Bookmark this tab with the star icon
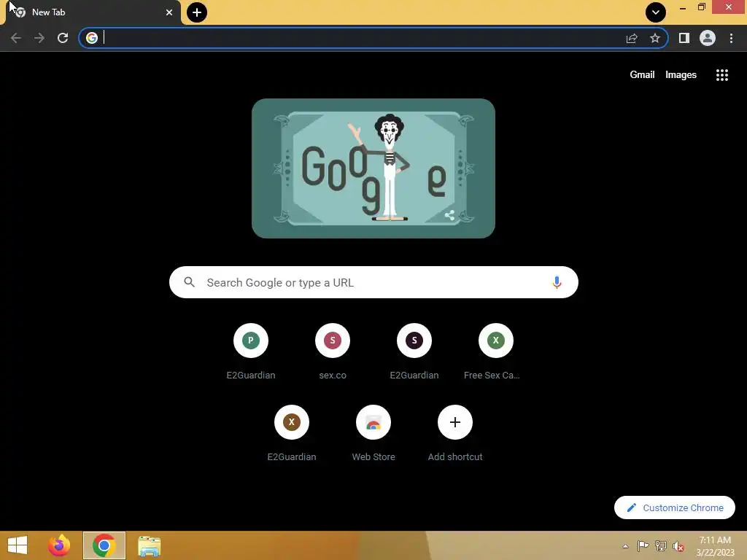The width and height of the screenshot is (747, 560). (x=655, y=38)
